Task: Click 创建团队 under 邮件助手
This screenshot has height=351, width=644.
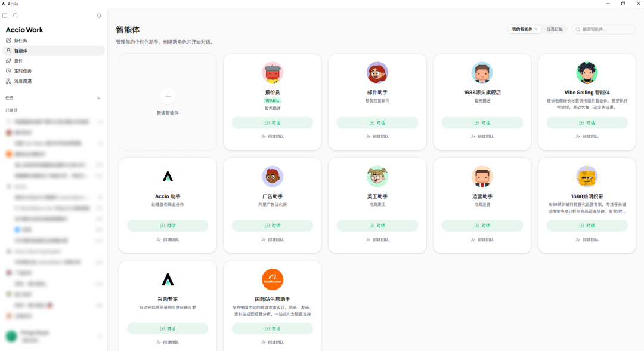Action: pos(377,137)
